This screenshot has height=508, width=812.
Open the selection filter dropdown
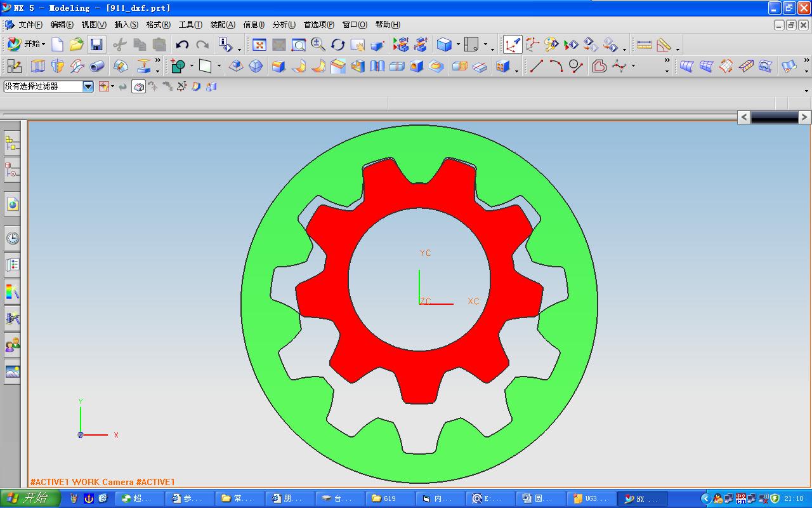pyautogui.click(x=88, y=86)
